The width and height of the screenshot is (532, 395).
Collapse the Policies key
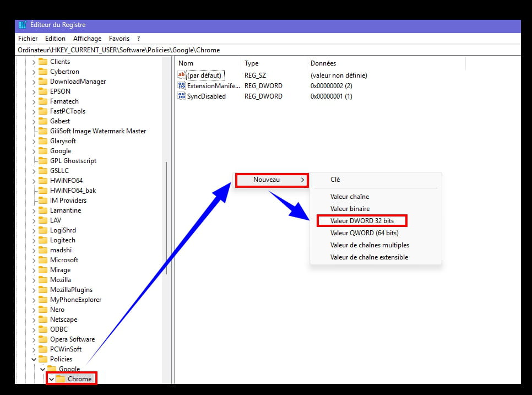pyautogui.click(x=34, y=359)
